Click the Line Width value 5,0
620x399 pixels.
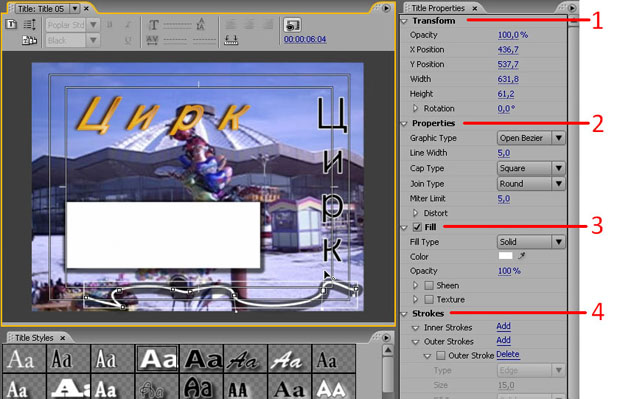click(x=504, y=153)
